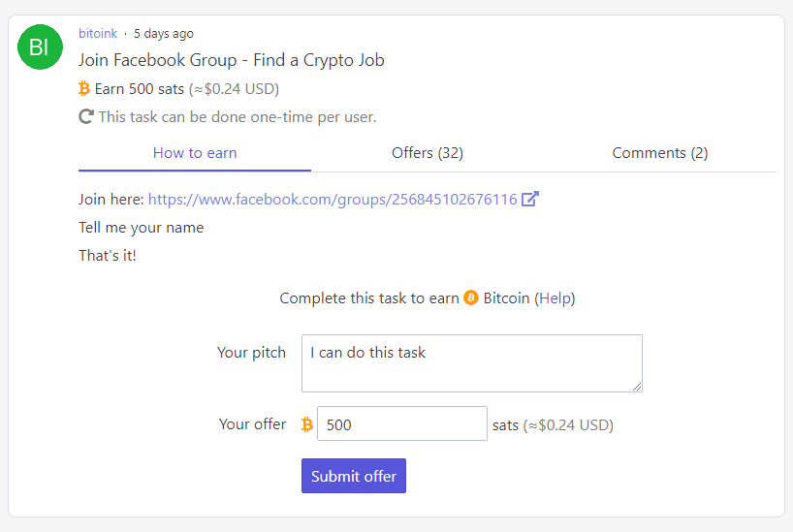Image resolution: width=793 pixels, height=532 pixels.
Task: Click the refresh arrow icon by one-time task note
Action: [x=86, y=117]
